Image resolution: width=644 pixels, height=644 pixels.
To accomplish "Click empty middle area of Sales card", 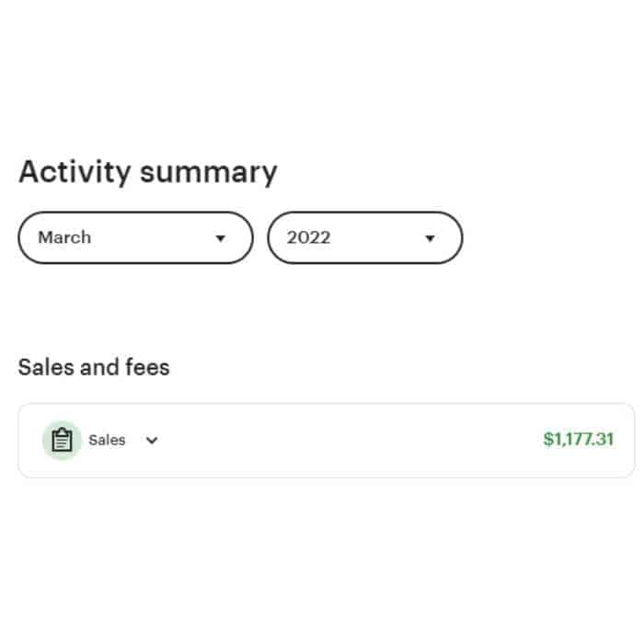I will point(350,441).
